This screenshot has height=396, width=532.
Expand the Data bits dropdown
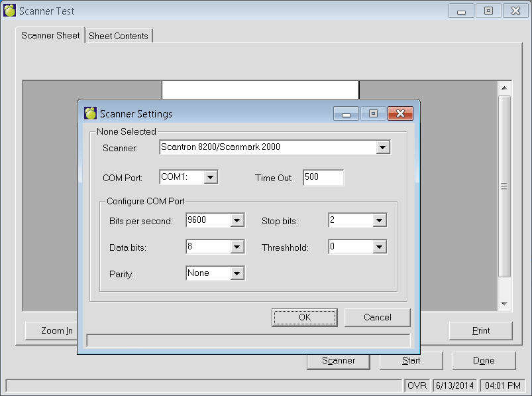[x=237, y=247]
